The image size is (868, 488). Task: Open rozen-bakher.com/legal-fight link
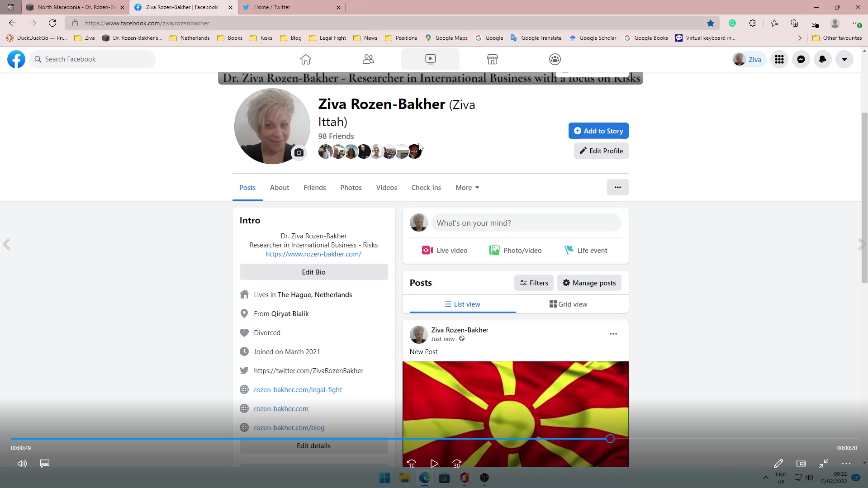tap(298, 390)
